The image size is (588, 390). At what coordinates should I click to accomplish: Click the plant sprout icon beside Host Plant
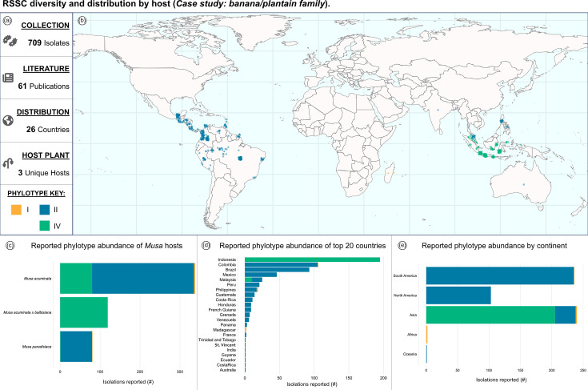coord(8,163)
